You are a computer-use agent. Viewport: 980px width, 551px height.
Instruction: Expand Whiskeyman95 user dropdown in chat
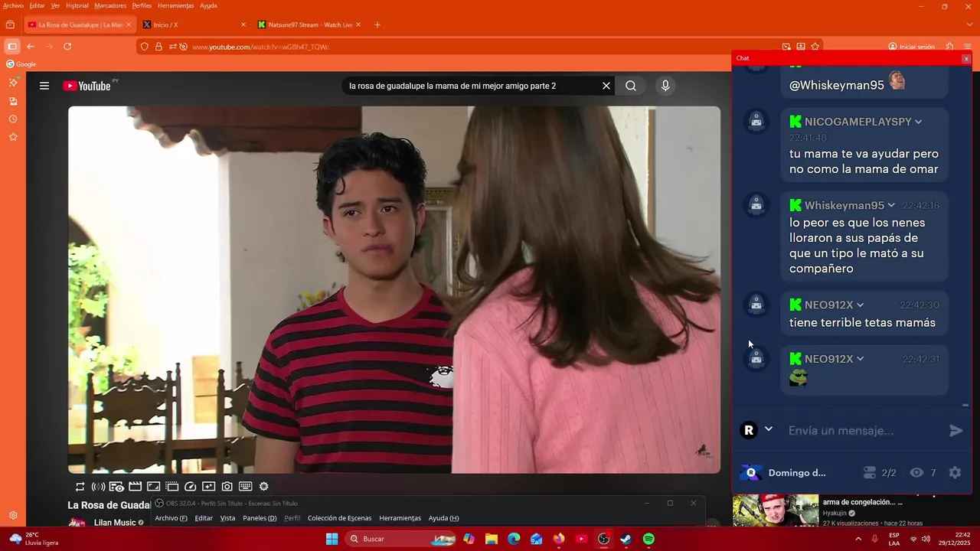[x=891, y=205]
